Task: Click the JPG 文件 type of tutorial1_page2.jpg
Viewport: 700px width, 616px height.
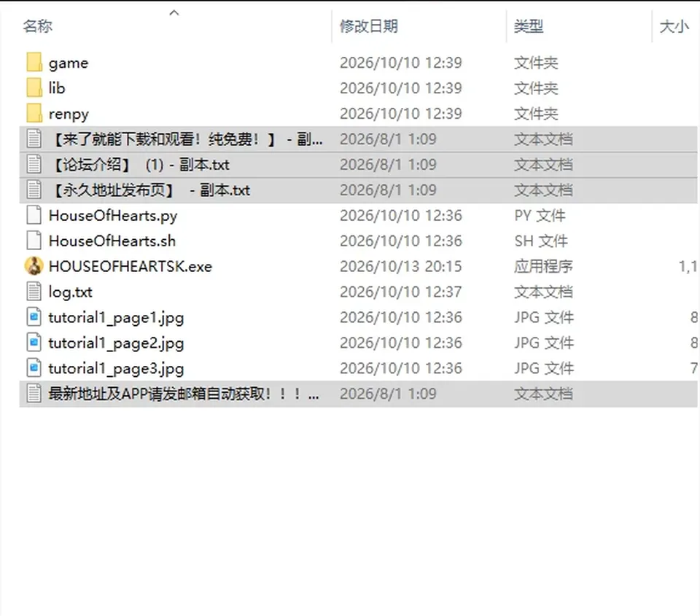Action: (544, 343)
